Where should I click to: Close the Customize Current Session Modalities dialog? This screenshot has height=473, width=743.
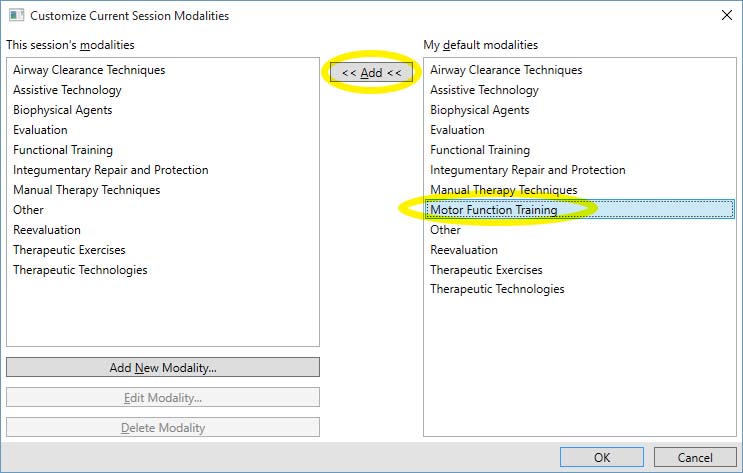click(x=725, y=15)
